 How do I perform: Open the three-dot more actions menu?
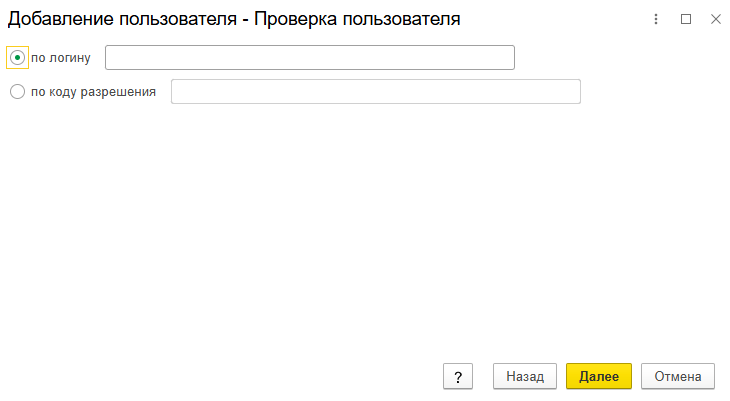656,19
